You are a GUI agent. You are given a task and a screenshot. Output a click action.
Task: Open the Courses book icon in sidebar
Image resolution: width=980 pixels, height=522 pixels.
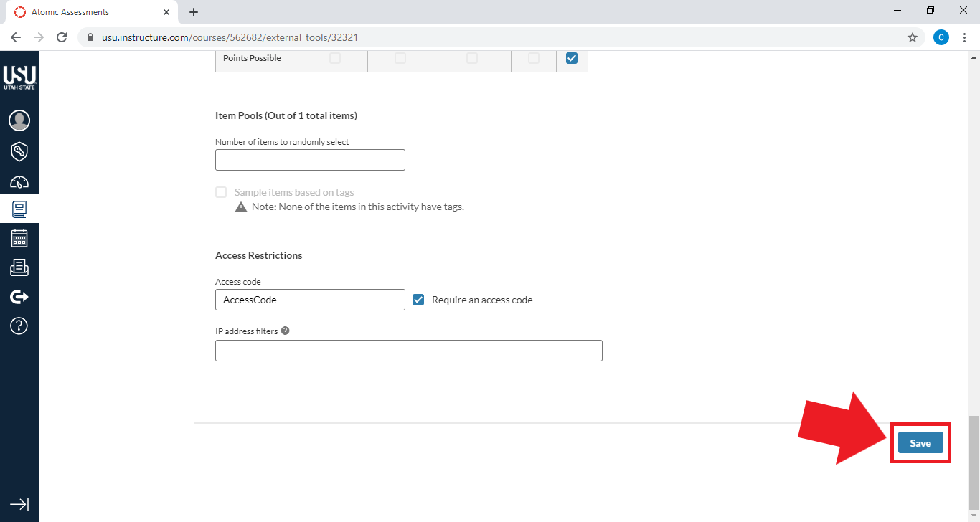[x=19, y=209]
